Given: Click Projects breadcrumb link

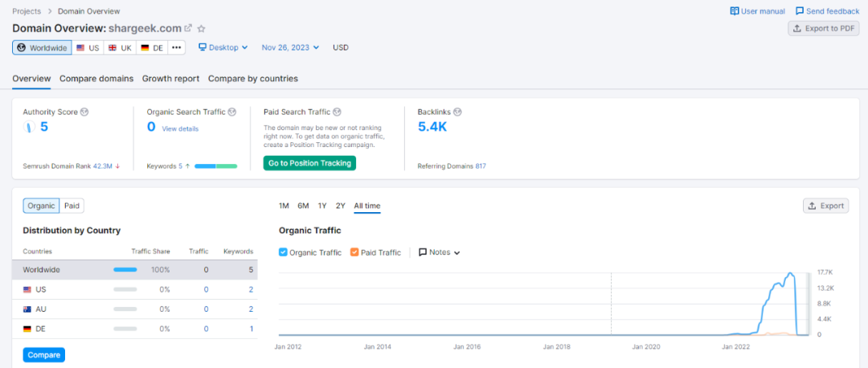Looking at the screenshot, I should click(x=27, y=11).
